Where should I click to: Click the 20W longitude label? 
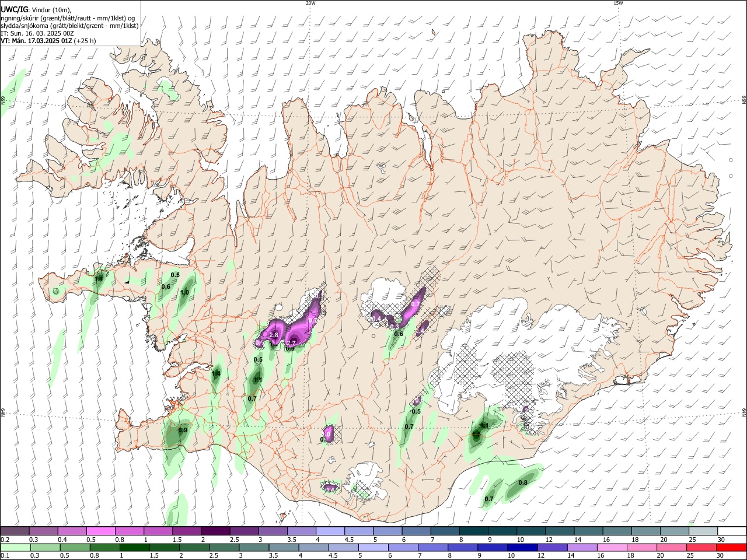pyautogui.click(x=310, y=3)
